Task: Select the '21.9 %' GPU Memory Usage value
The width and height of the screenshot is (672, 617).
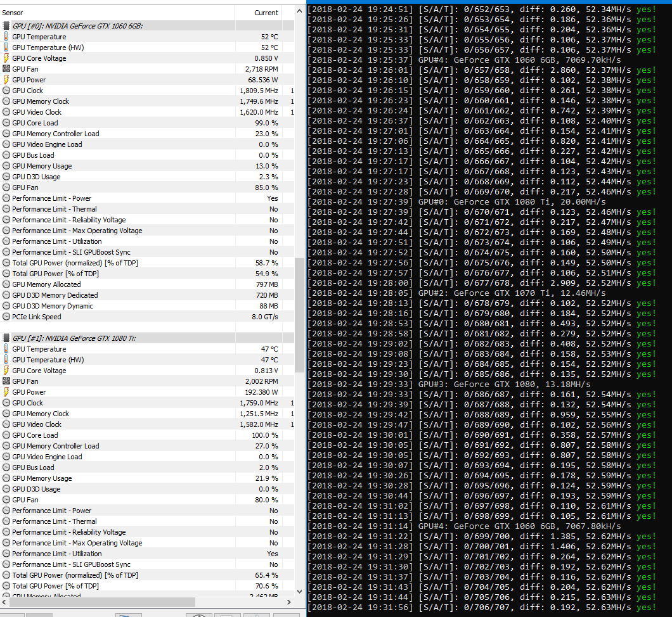Action: [x=266, y=478]
